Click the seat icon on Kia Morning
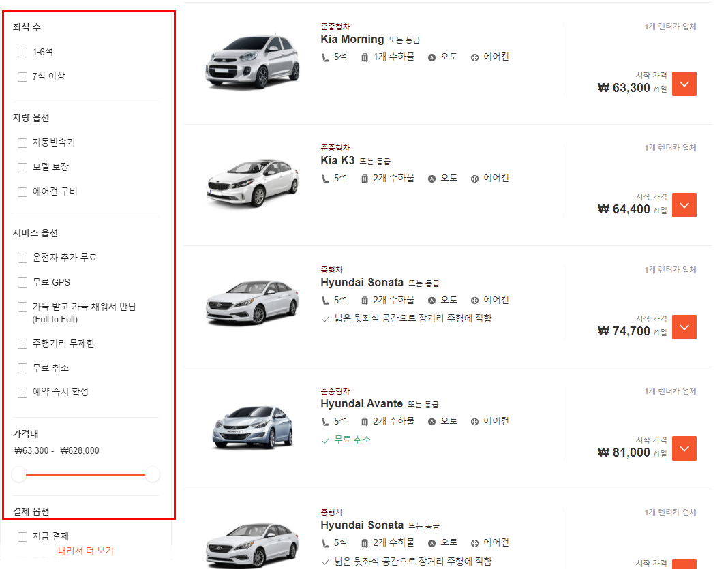 (325, 57)
